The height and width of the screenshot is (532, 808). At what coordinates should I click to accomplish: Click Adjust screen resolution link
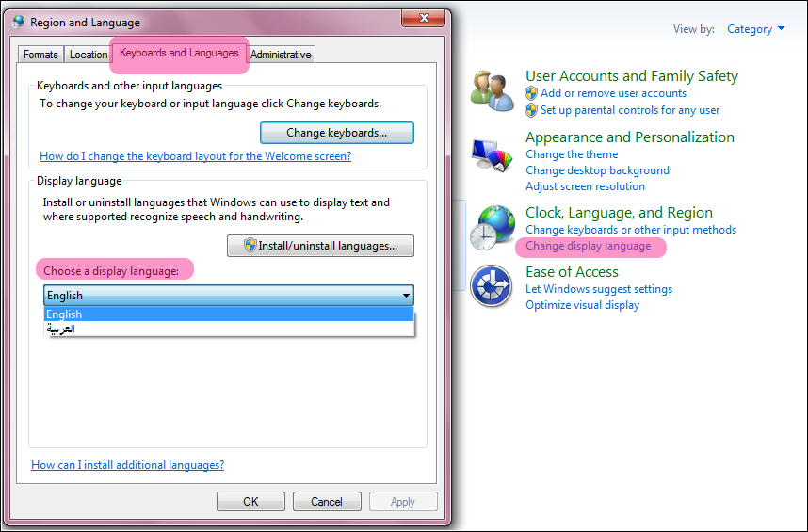(585, 186)
